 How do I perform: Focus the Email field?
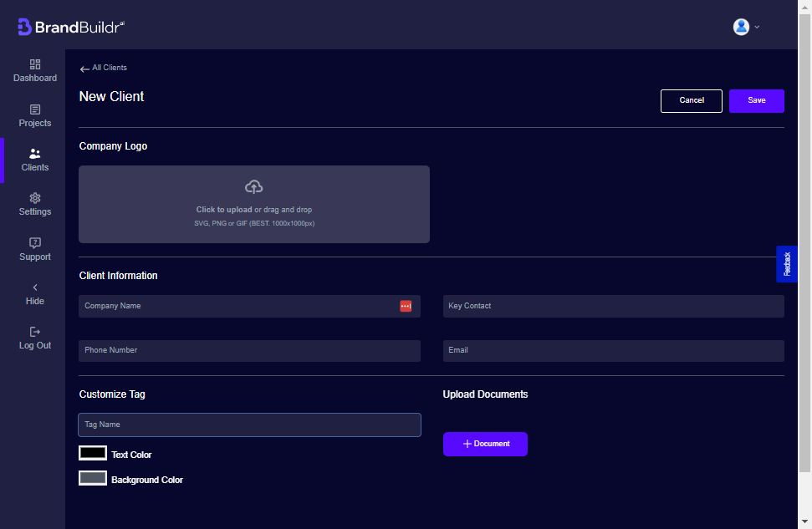point(613,351)
